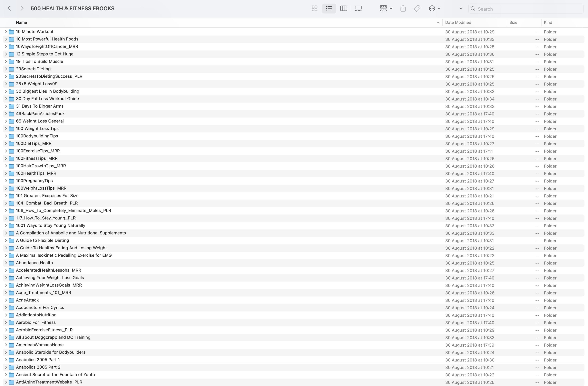The width and height of the screenshot is (588, 386).
Task: Click the Share toolbar icon
Action: [x=403, y=8]
